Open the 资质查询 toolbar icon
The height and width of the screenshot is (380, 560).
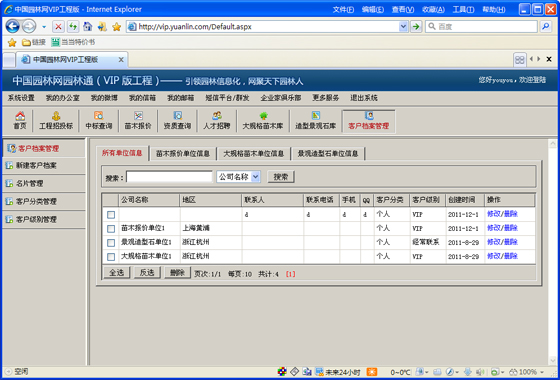177,120
